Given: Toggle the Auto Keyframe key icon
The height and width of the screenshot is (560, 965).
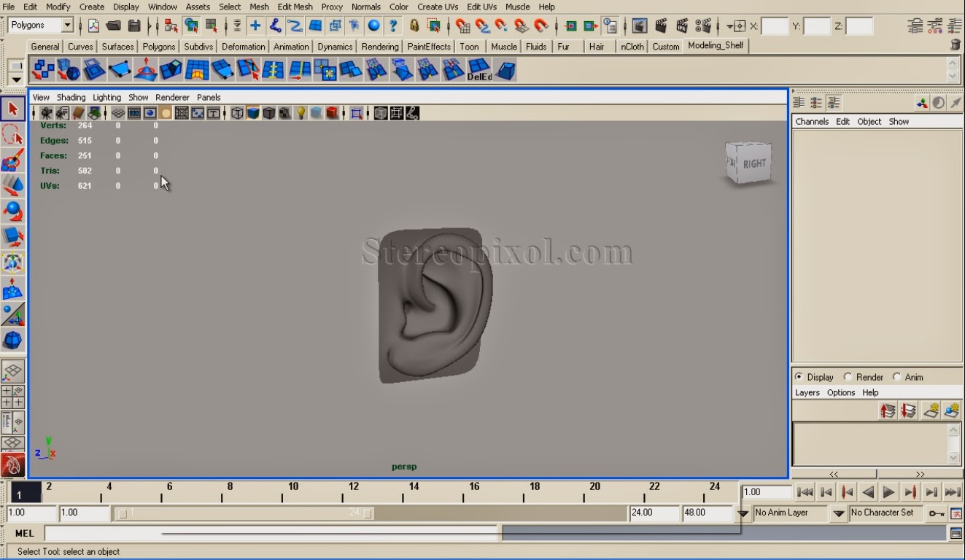Looking at the screenshot, I should [x=940, y=513].
